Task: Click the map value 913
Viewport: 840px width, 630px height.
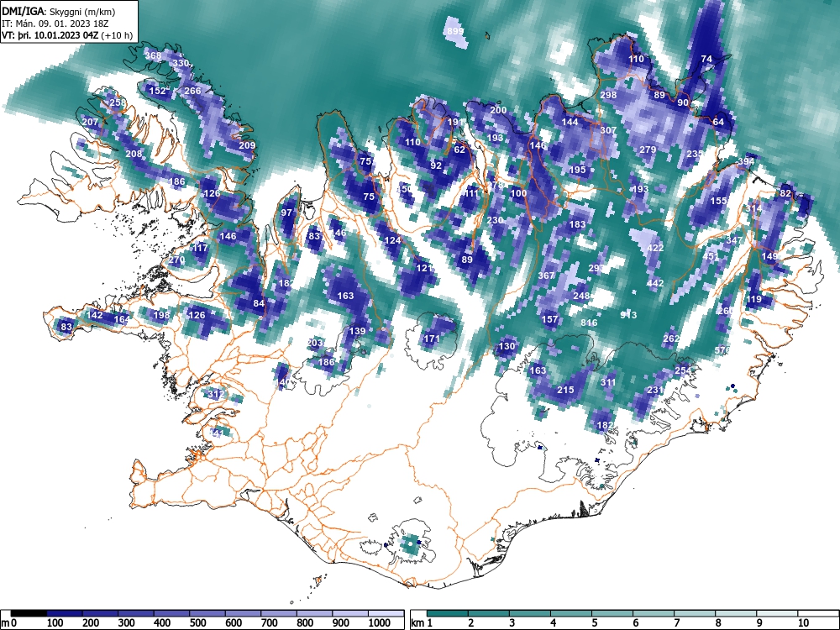Action: pyautogui.click(x=628, y=314)
